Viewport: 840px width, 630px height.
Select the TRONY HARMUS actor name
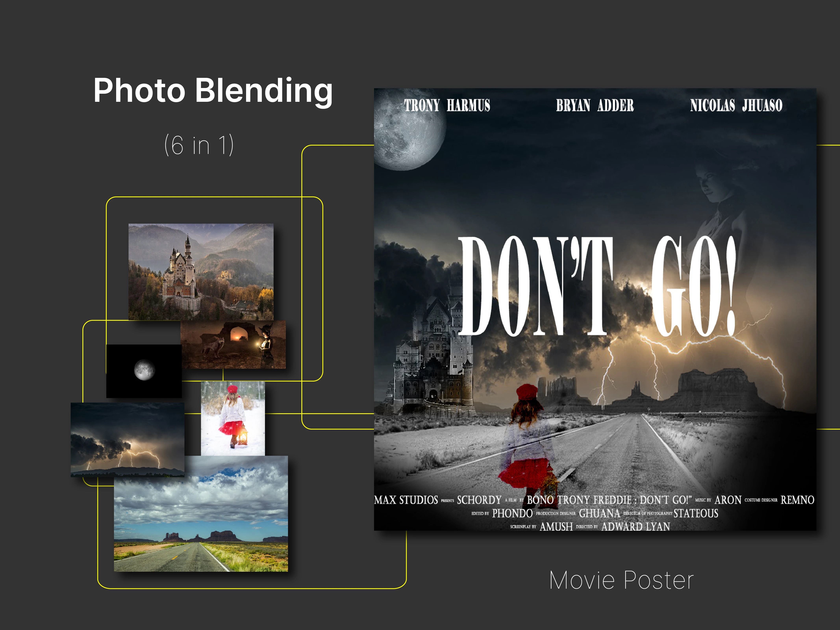(447, 105)
